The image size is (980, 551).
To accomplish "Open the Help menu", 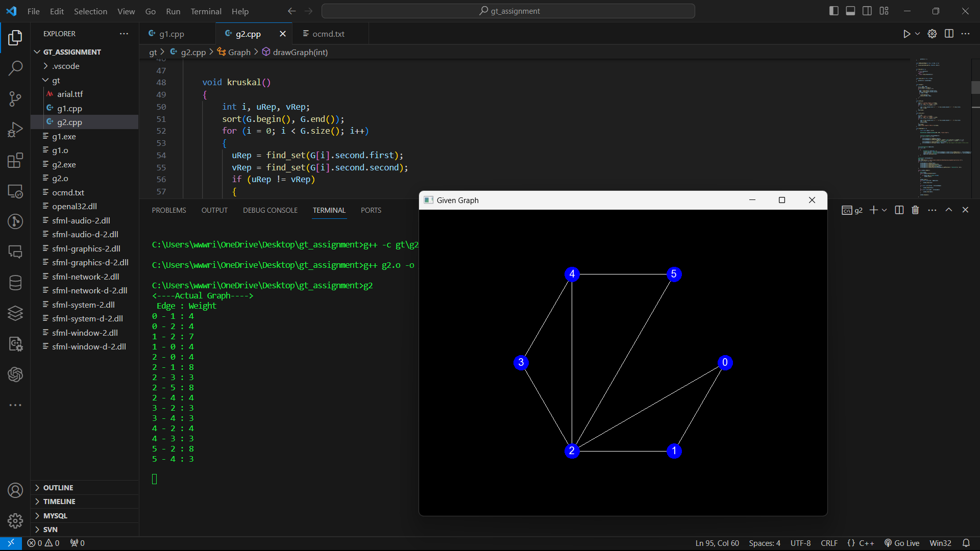I will (240, 11).
